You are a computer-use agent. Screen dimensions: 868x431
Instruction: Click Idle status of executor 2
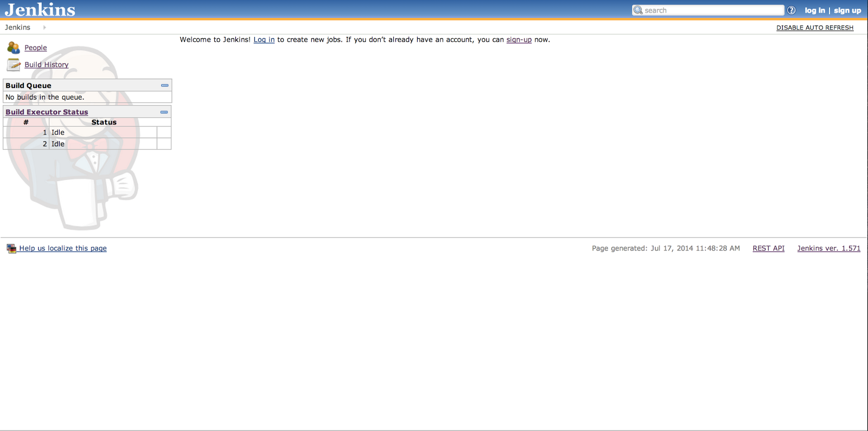tap(58, 144)
